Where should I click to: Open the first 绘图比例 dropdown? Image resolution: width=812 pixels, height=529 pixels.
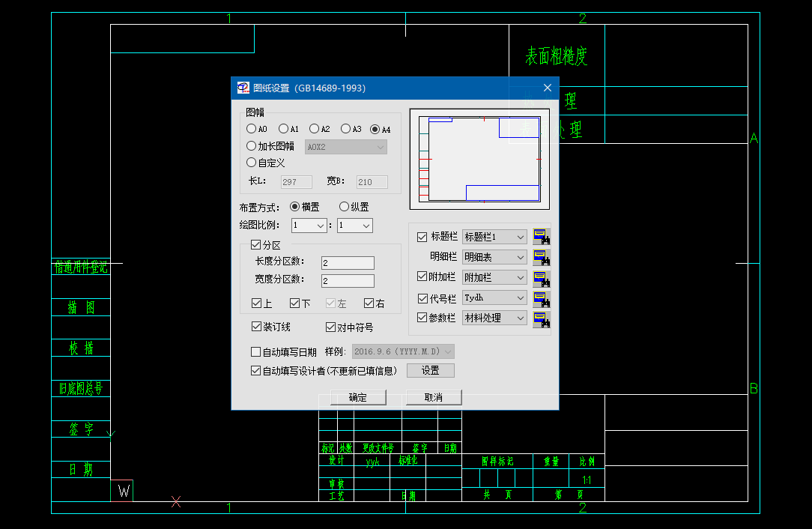pyautogui.click(x=309, y=226)
